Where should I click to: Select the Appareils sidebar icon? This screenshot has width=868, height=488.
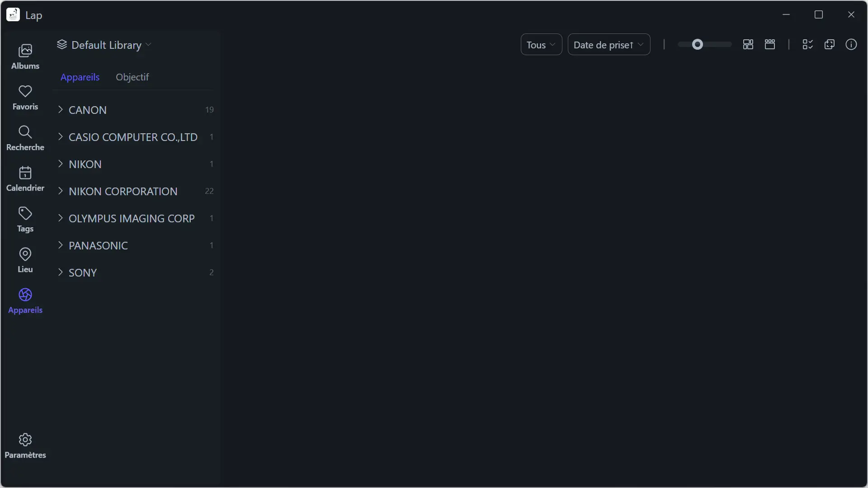tap(25, 300)
